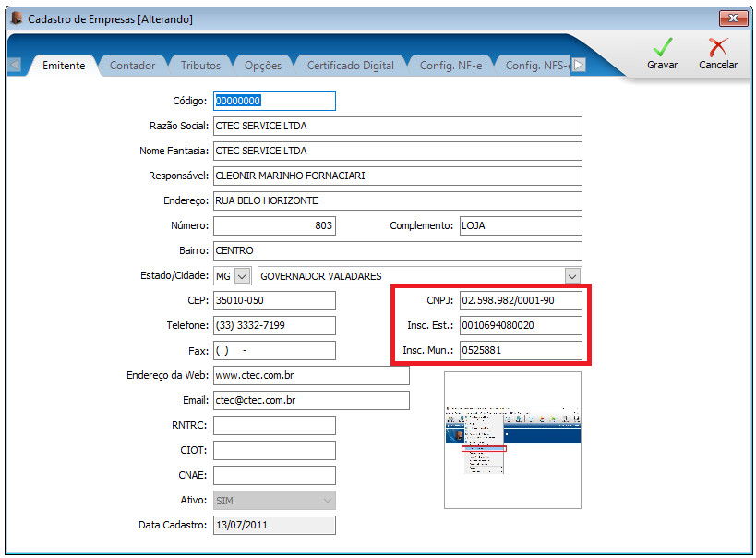Focus the Razão Social field
This screenshot has width=756, height=558.
[398, 126]
